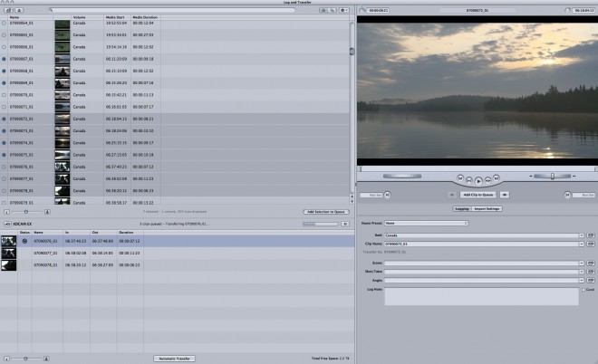This screenshot has width=598, height=364.
Task: Toggle status dot for clip 07090072_01
Action: pos(5,119)
